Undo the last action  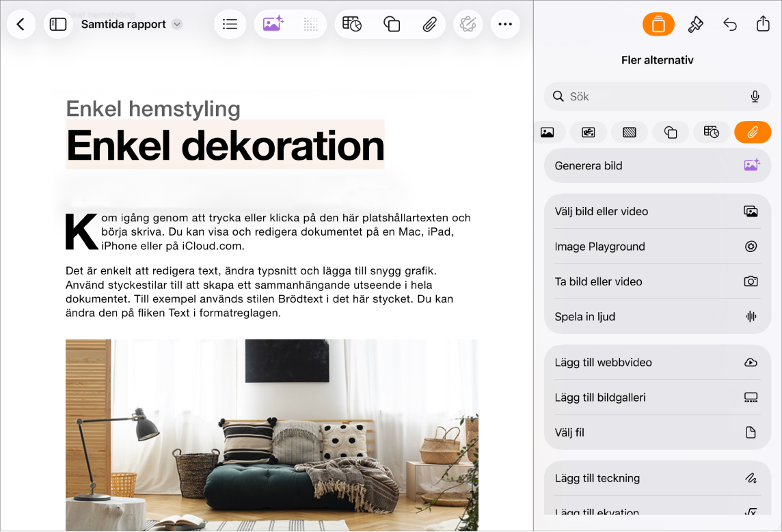pos(729,24)
